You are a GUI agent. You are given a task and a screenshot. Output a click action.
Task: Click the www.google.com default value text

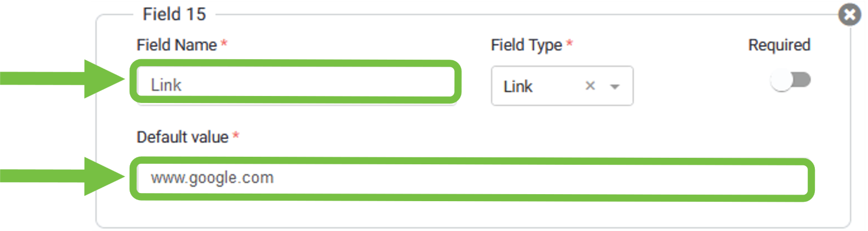(212, 178)
